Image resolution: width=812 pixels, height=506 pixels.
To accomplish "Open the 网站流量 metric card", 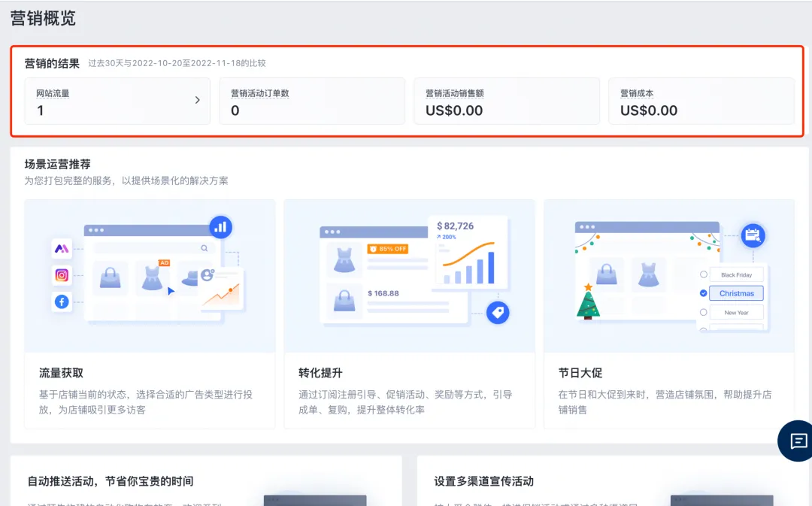I will (x=117, y=101).
